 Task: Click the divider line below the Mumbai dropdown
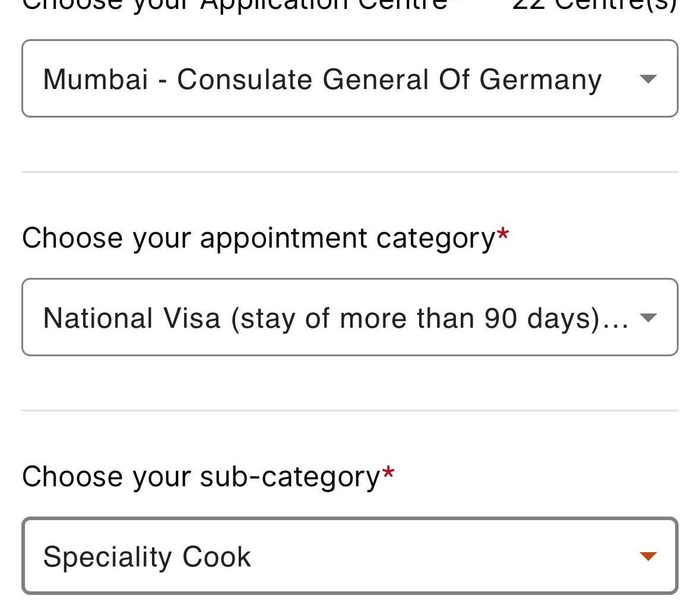(x=349, y=172)
